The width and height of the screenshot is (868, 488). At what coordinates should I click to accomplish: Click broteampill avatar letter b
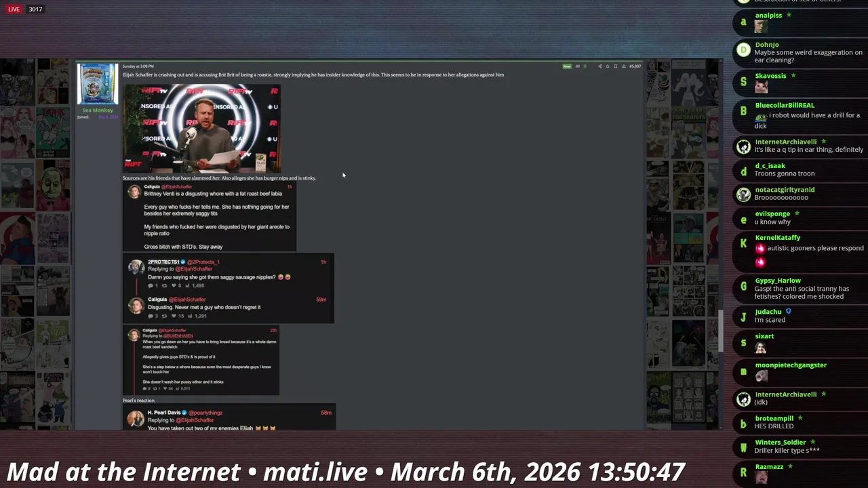pyautogui.click(x=743, y=424)
